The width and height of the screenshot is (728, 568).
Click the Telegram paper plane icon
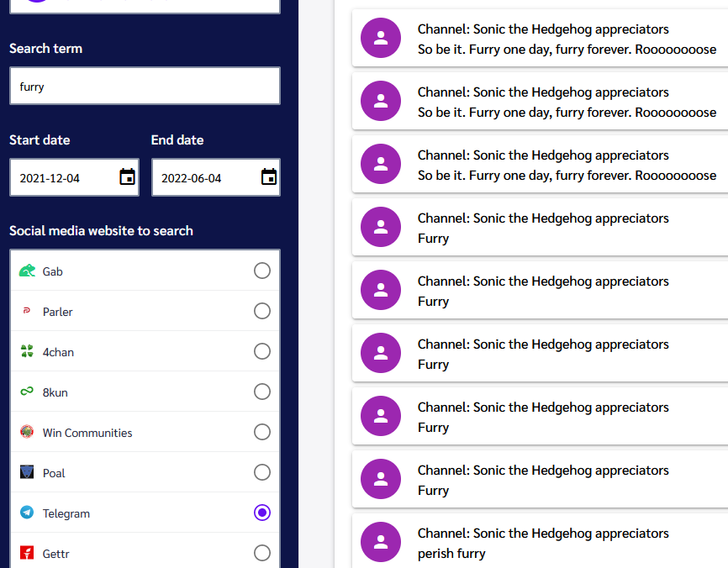(x=27, y=513)
